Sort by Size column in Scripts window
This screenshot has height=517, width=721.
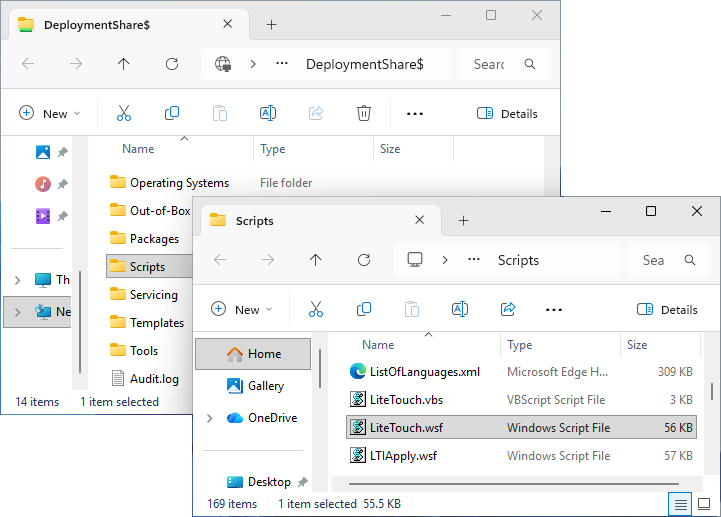[637, 345]
